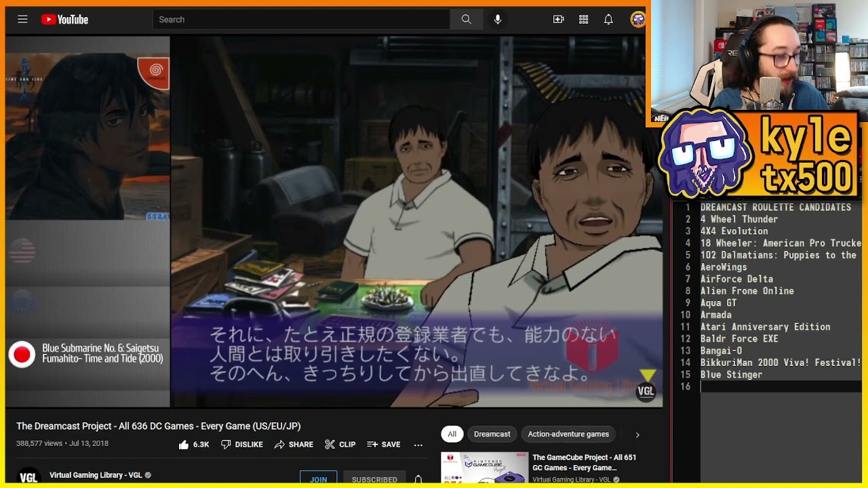Select line 'AeroWings' in editor
Viewport: 868px width, 488px height.
tap(724, 267)
